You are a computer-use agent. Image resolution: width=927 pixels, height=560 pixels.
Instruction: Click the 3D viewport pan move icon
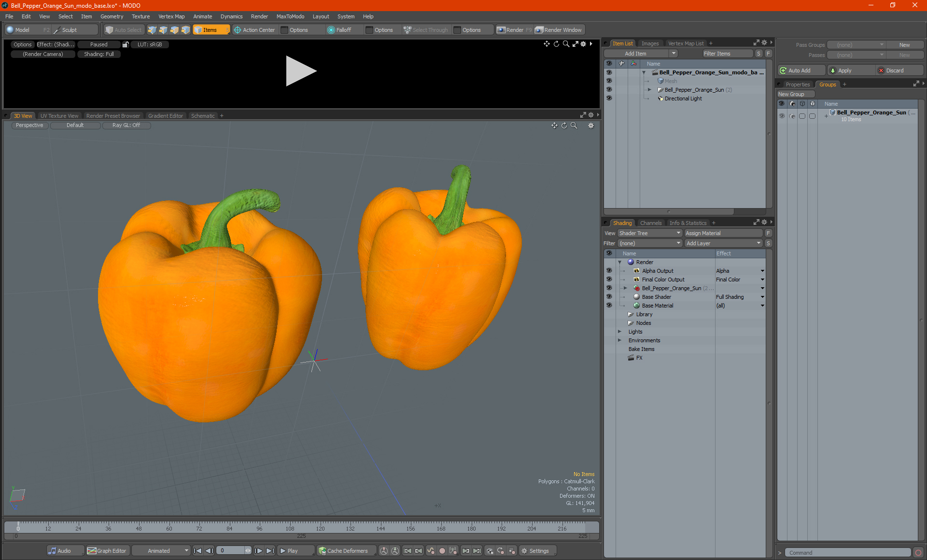click(x=554, y=126)
